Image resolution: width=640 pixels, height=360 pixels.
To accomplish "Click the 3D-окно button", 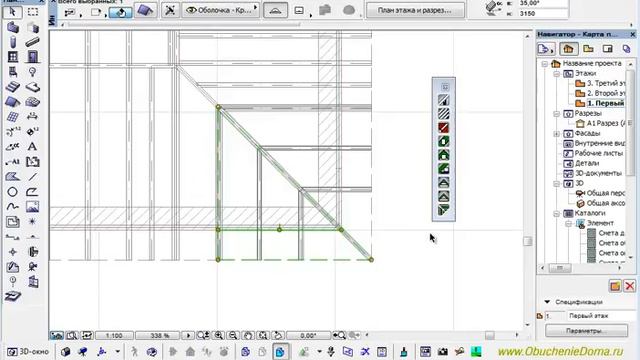I will (x=28, y=351).
